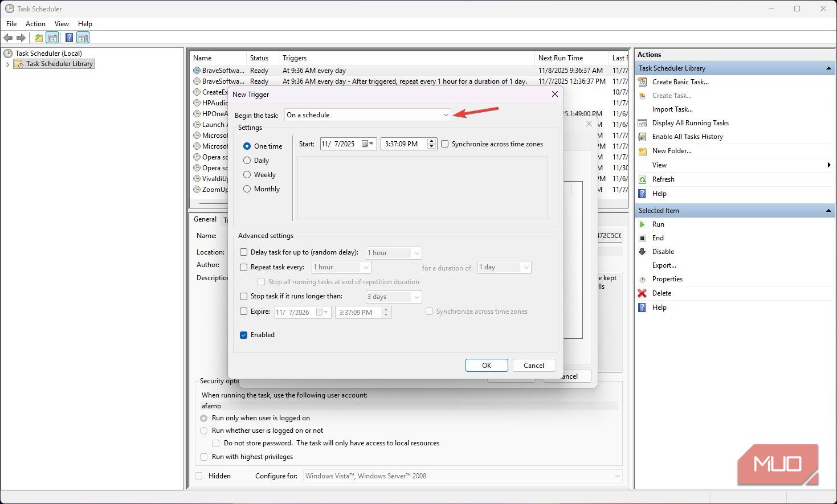The image size is (837, 504).
Task: Check Run with highest privileges
Action: (204, 457)
